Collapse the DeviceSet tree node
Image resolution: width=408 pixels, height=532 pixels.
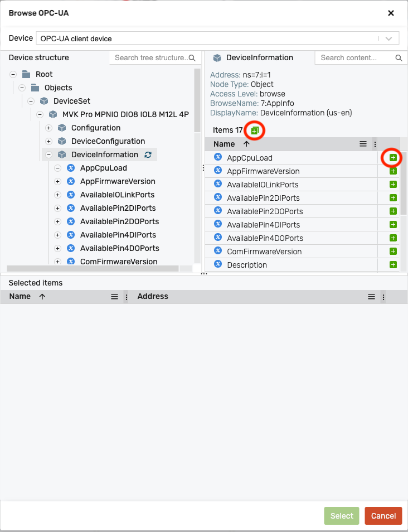(x=31, y=101)
